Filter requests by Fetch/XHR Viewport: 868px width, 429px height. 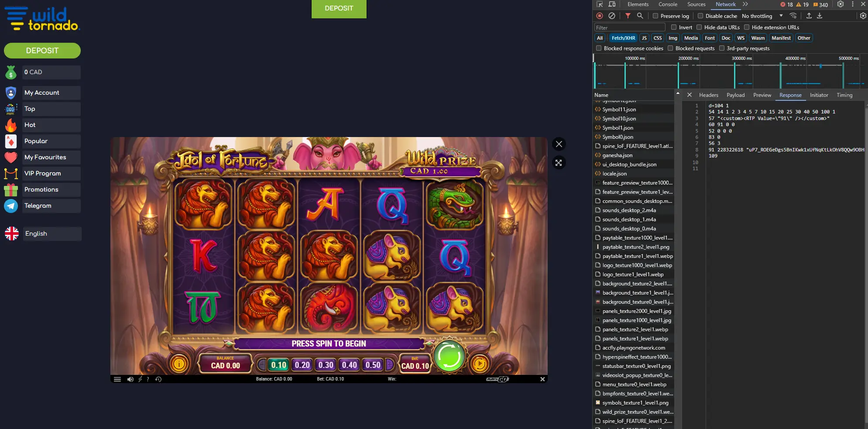(x=623, y=38)
